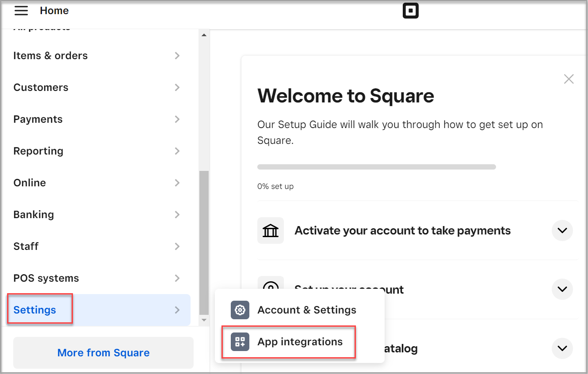The image size is (588, 374).
Task: Expand the Staff chevron
Action: (177, 246)
